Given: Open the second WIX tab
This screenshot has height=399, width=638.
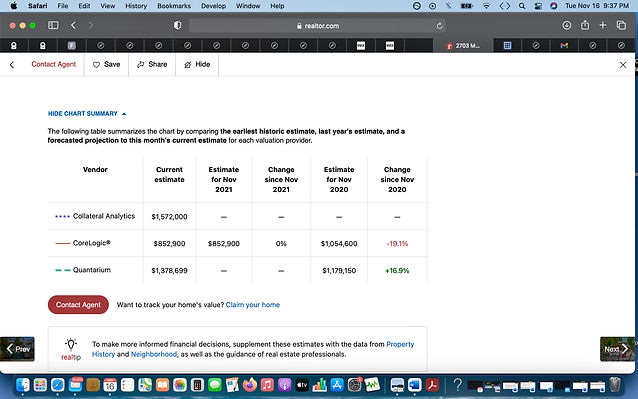Looking at the screenshot, I should click(x=390, y=46).
